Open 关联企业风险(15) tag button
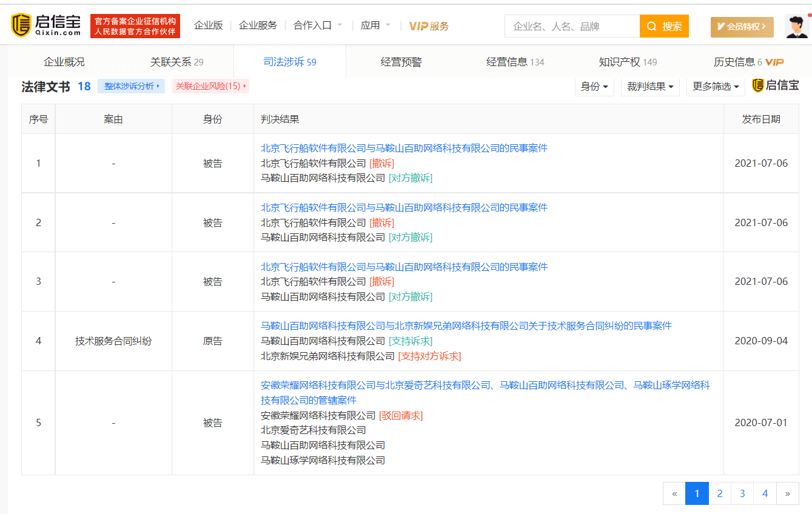The height and width of the screenshot is (514, 812). pos(210,86)
